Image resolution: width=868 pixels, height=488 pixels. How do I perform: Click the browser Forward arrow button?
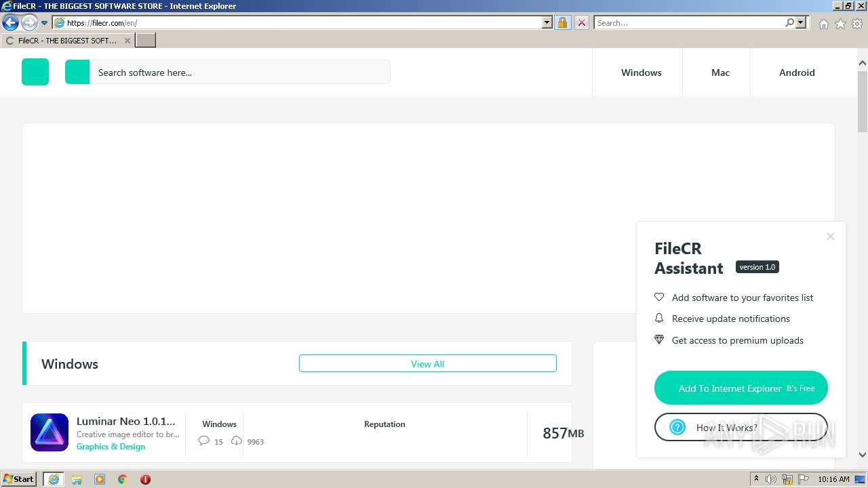pyautogui.click(x=29, y=23)
